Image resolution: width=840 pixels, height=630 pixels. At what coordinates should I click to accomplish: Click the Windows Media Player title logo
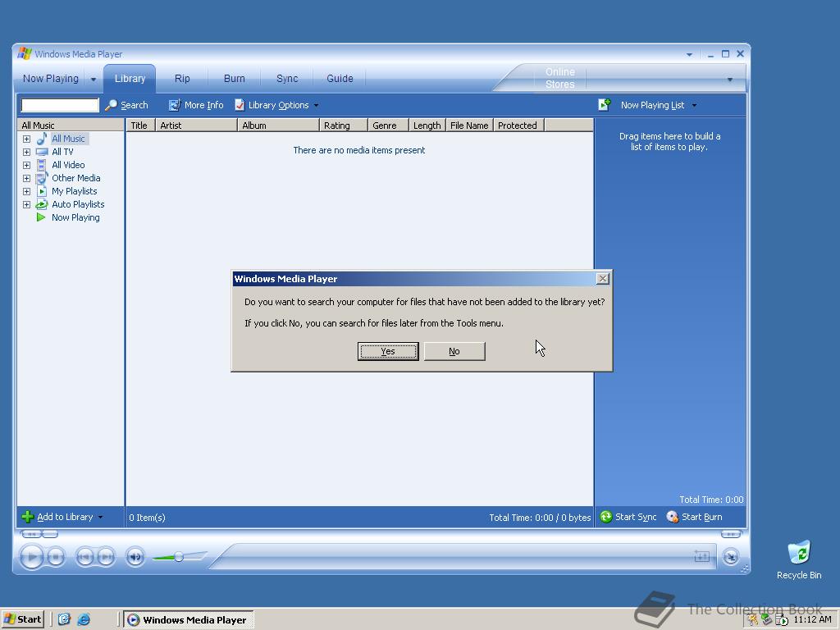pos(25,53)
